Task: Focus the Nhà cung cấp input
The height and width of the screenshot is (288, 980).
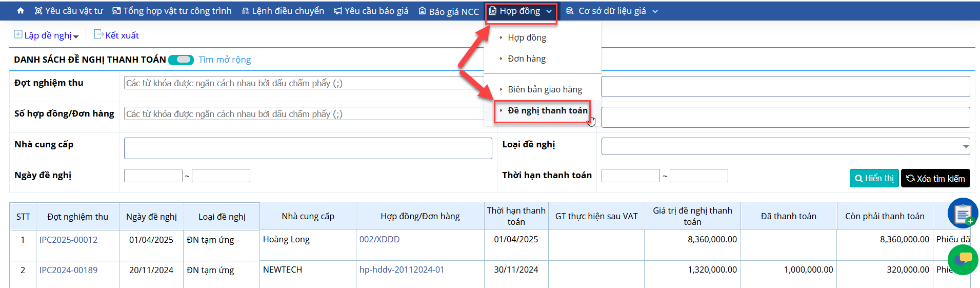Action: [308, 148]
